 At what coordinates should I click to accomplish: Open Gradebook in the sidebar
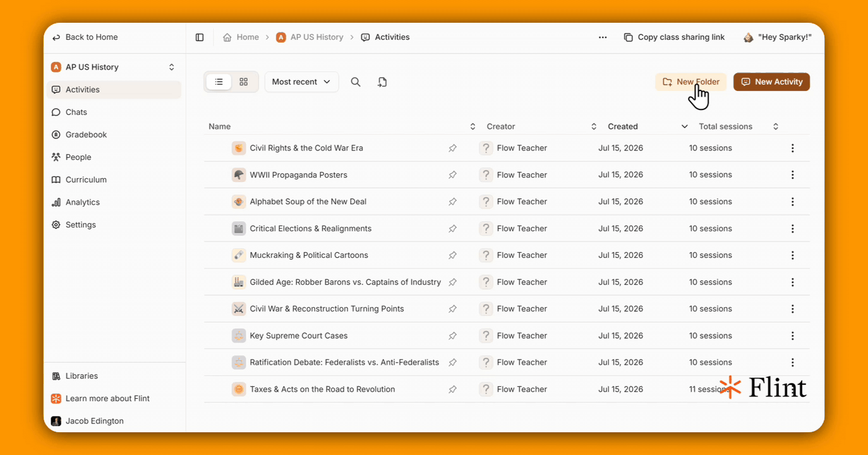(x=114, y=135)
